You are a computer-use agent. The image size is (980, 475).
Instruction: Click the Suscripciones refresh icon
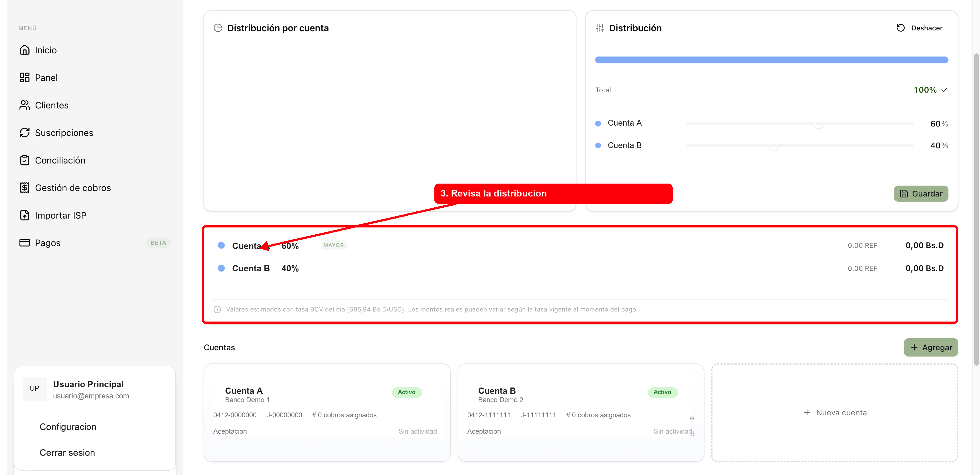point(24,133)
